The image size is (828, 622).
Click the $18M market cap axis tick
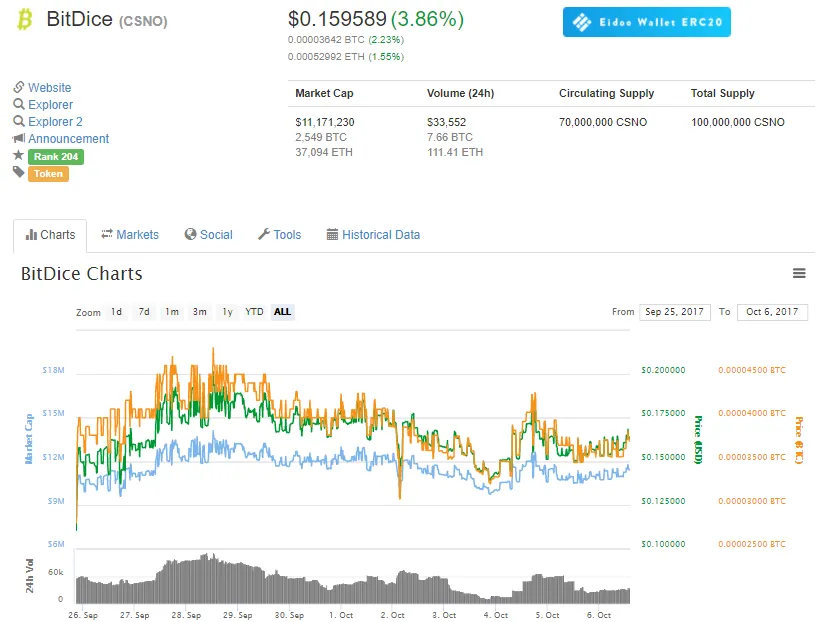click(x=53, y=370)
